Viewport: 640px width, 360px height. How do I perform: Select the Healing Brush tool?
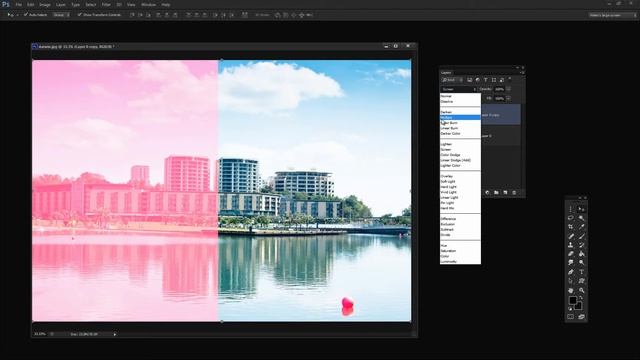pyautogui.click(x=571, y=236)
